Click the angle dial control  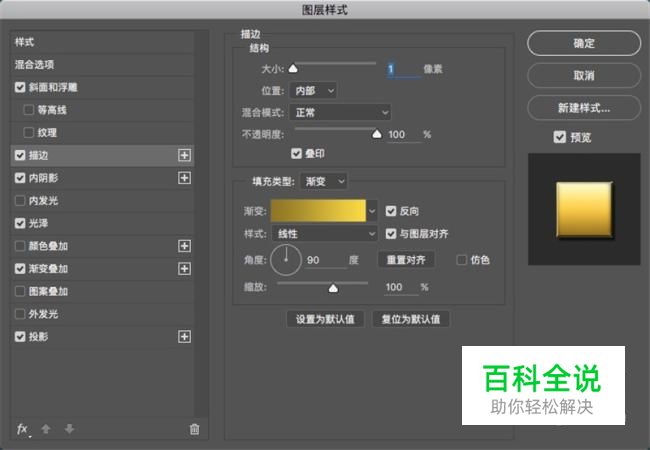pyautogui.click(x=286, y=260)
